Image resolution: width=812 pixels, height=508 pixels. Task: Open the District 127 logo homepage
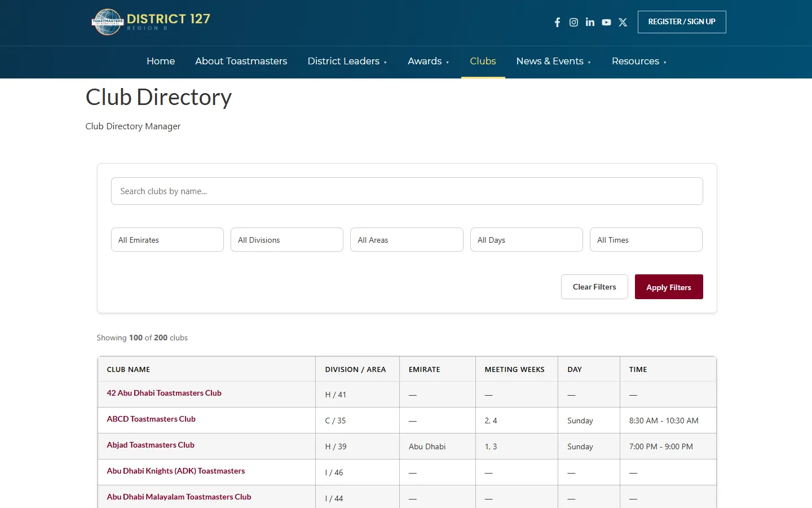pyautogui.click(x=151, y=22)
